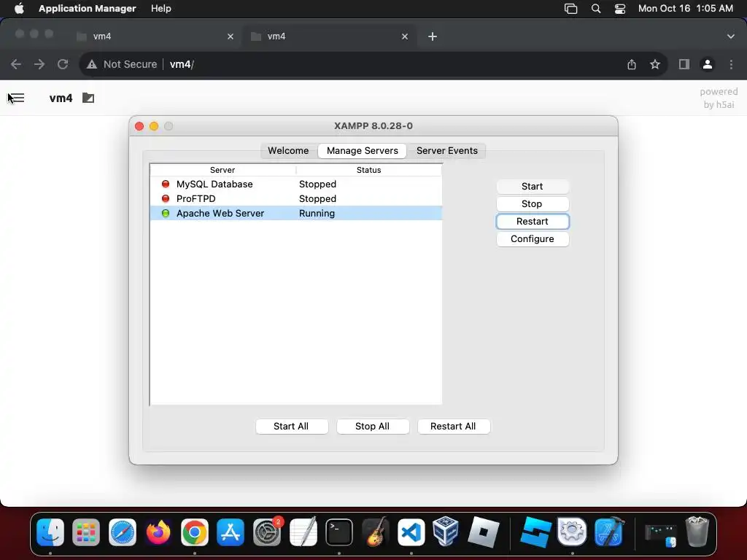
Task: Go forward in the browser
Action: [x=39, y=64]
